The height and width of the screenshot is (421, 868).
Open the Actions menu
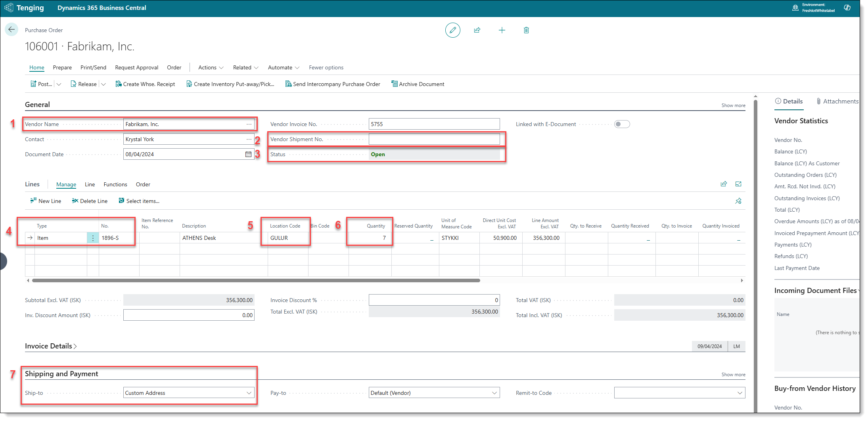click(211, 67)
